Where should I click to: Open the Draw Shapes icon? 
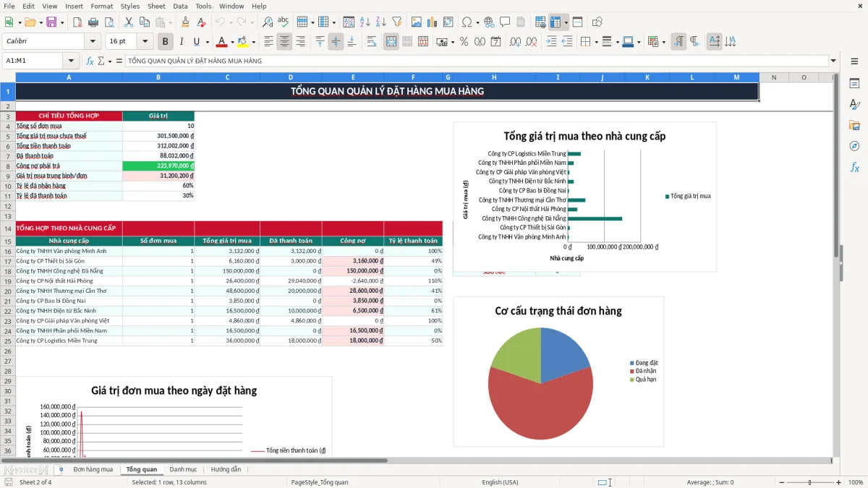coord(597,22)
